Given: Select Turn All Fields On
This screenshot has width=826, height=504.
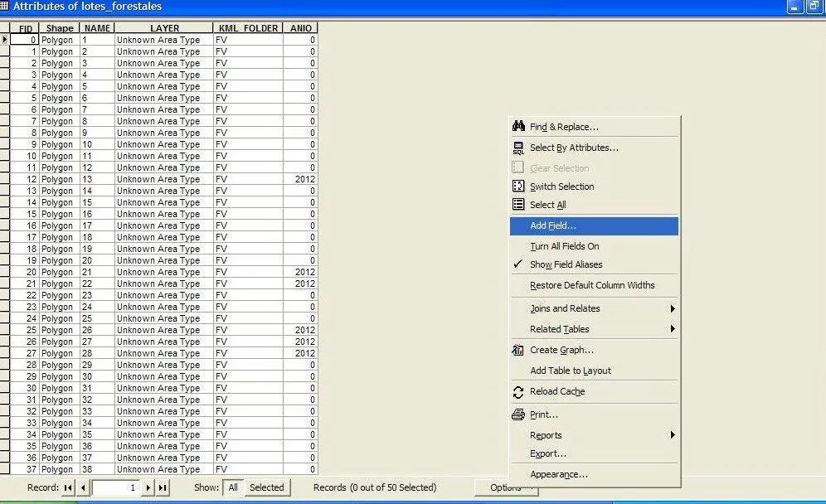Looking at the screenshot, I should click(x=564, y=246).
